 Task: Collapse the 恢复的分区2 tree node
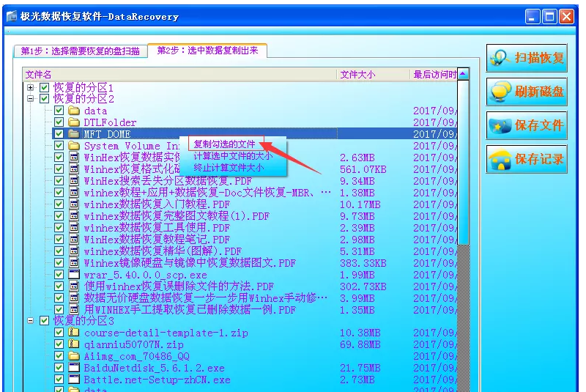[31, 99]
